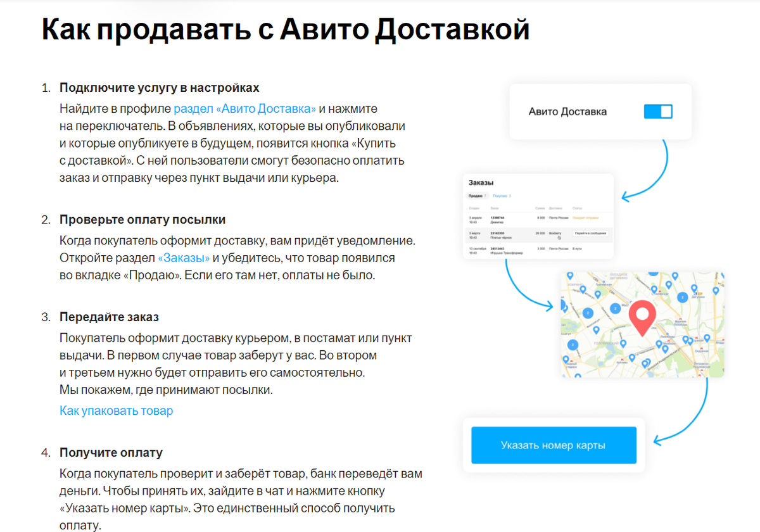
Task: Click the Получите оплату step title
Action: (x=111, y=453)
